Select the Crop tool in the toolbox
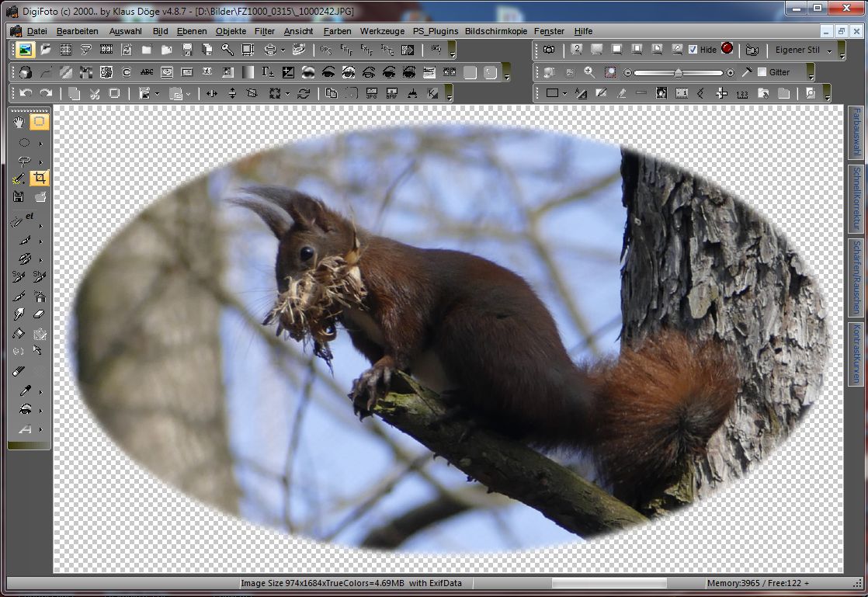Image resolution: width=868 pixels, height=597 pixels. [x=39, y=179]
